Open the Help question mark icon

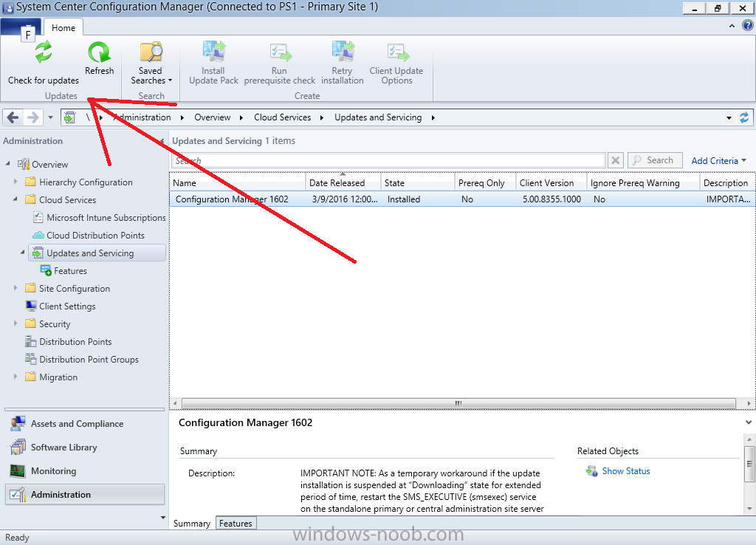(747, 26)
